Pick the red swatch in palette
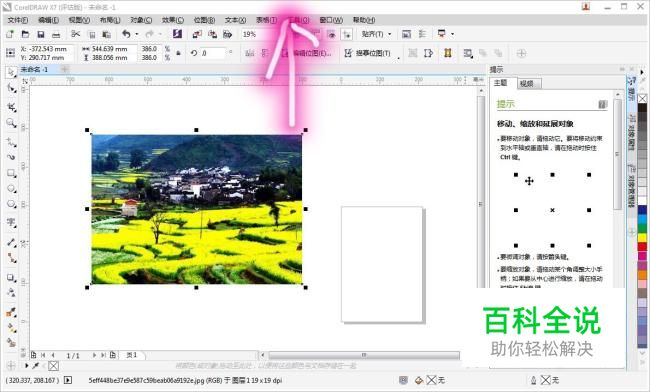Image resolution: width=650 pixels, height=392 pixels. 642,247
